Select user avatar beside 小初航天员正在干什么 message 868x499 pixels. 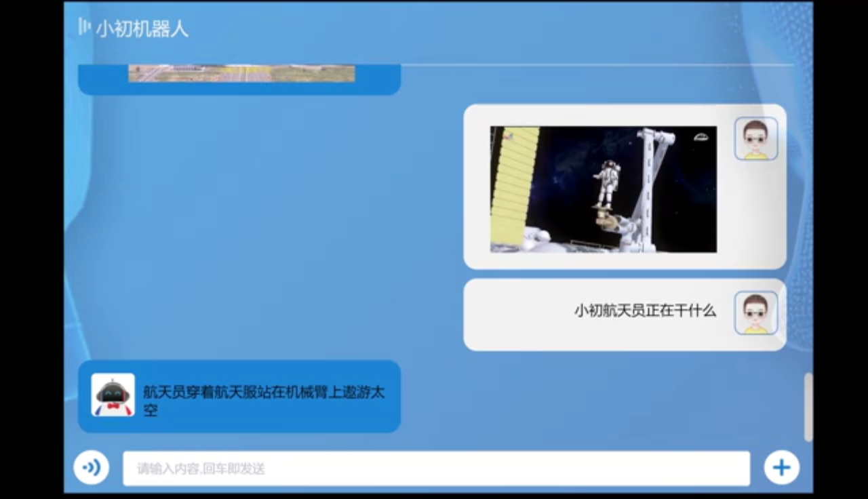point(755,313)
